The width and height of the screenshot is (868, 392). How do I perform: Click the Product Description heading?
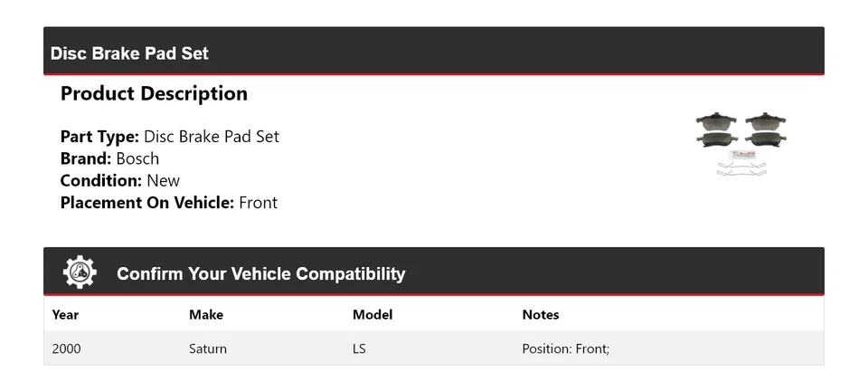[154, 93]
